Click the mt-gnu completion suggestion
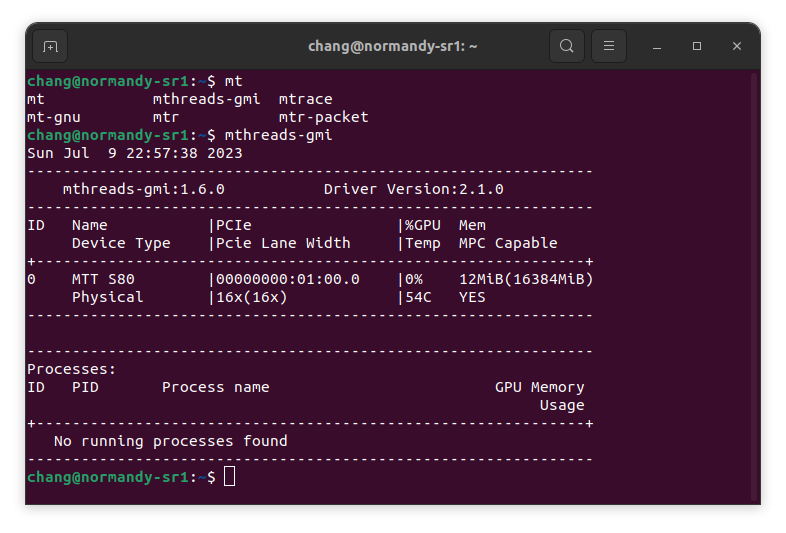 [x=53, y=117]
